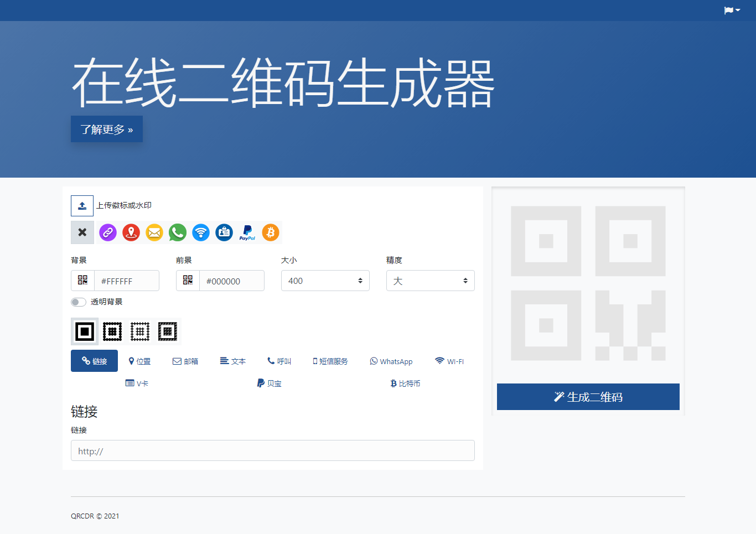756x534 pixels.
Task: Click the QR code preview placeholder image
Action: click(x=588, y=283)
